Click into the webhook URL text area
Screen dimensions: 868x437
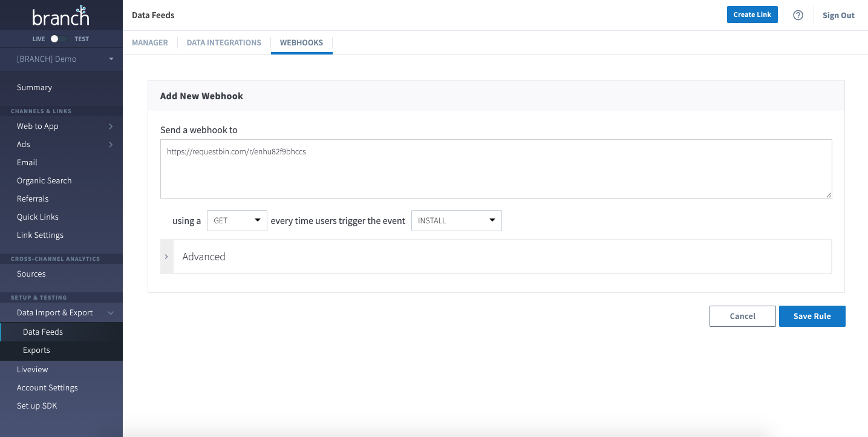(496, 169)
